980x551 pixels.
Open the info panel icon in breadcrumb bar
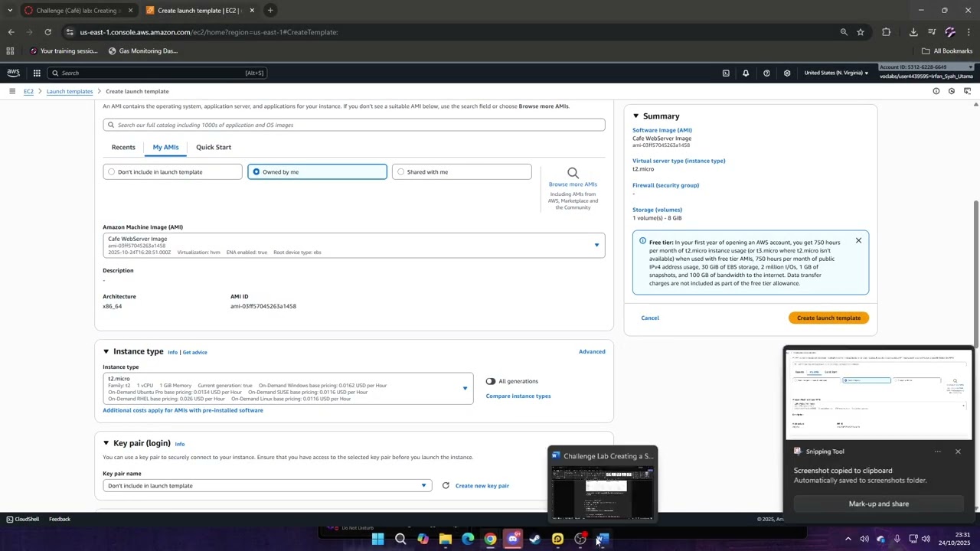(936, 91)
